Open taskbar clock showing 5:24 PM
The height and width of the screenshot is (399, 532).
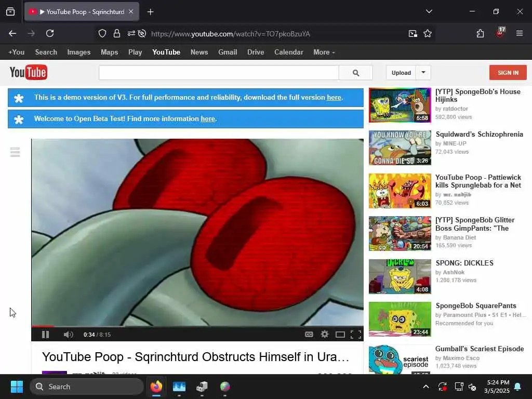497,387
